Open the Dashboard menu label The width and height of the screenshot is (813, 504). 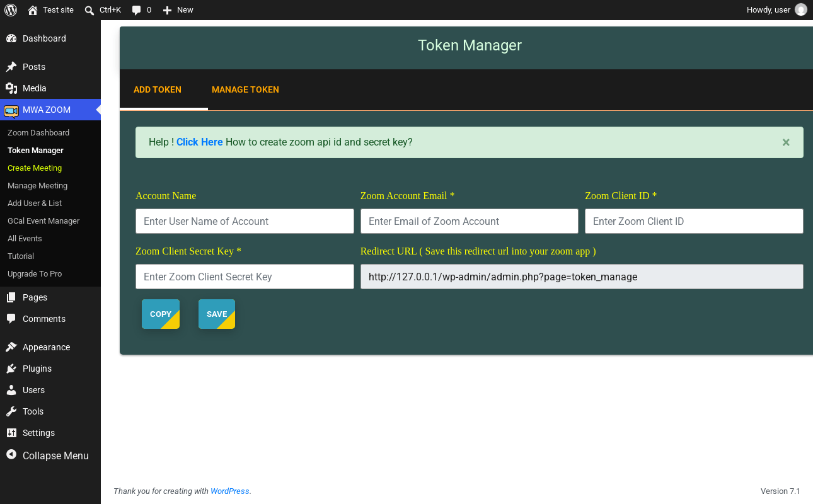44,38
